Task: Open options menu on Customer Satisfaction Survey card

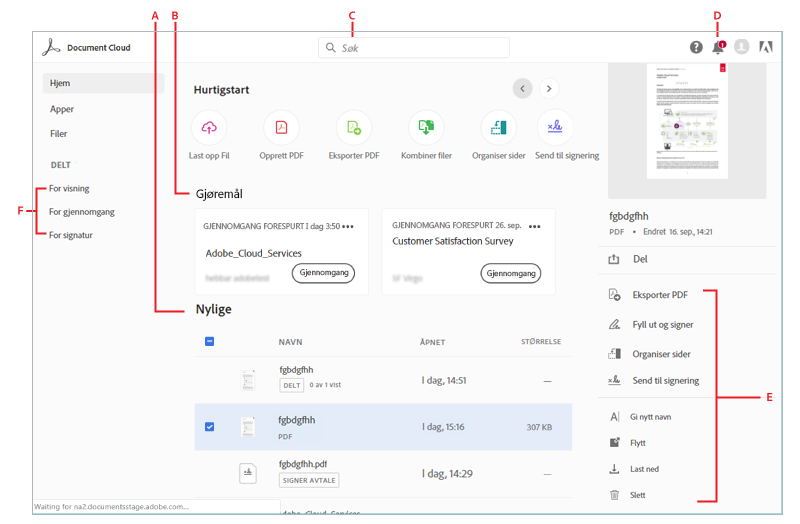Action: pos(534,226)
